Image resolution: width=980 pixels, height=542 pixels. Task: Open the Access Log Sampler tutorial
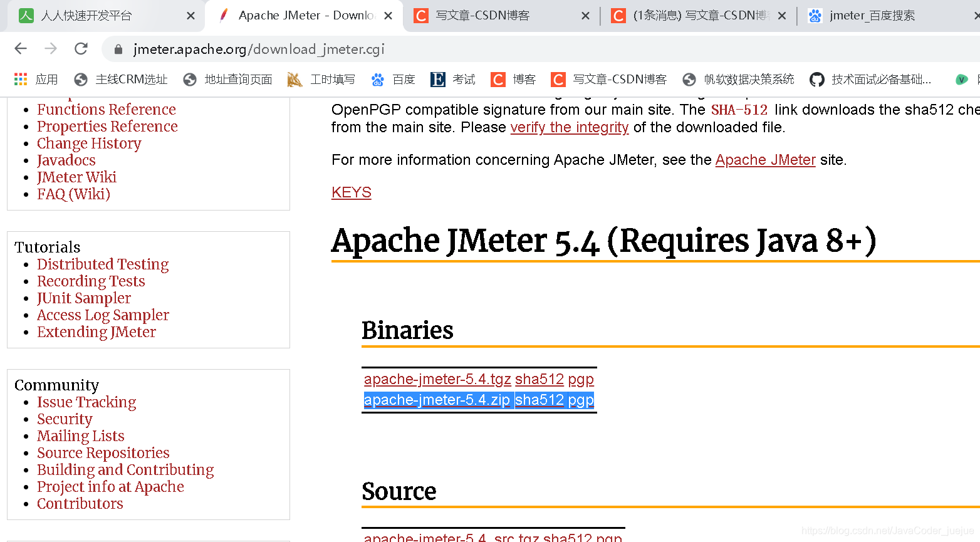[103, 315]
